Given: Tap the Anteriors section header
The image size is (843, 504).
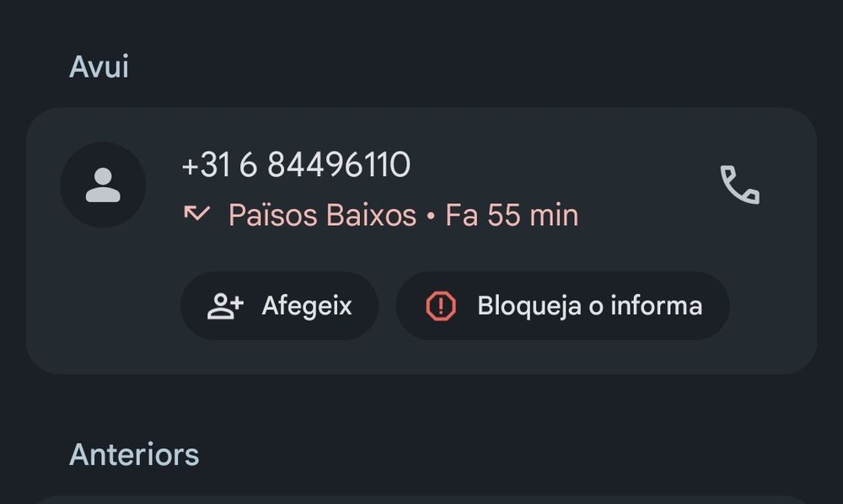Looking at the screenshot, I should [x=134, y=454].
